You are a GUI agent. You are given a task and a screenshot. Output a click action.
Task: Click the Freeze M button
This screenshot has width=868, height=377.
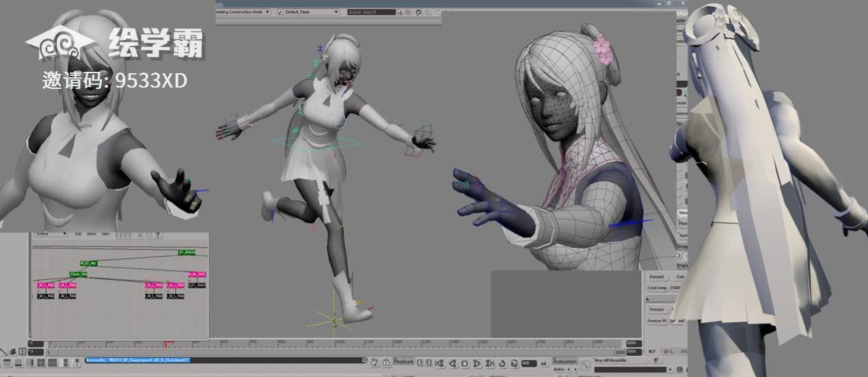[656, 321]
